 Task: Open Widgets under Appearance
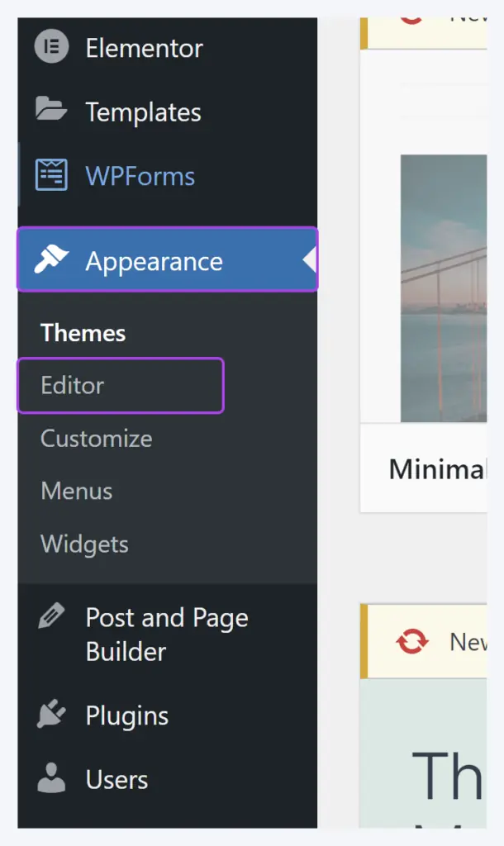tap(85, 544)
